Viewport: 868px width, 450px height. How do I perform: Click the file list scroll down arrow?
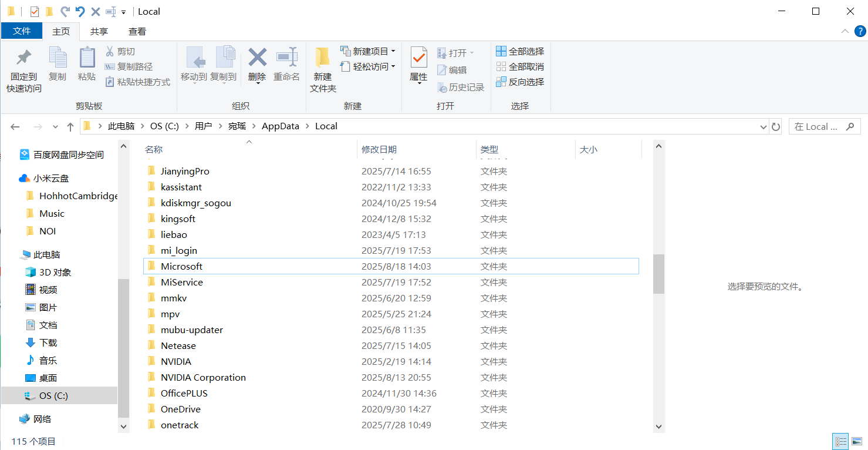658,427
